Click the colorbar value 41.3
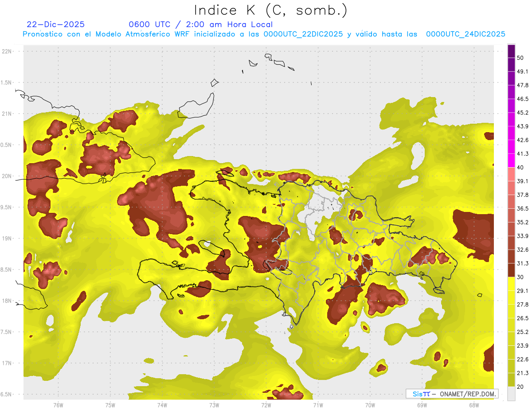532x411 pixels. pyautogui.click(x=523, y=154)
